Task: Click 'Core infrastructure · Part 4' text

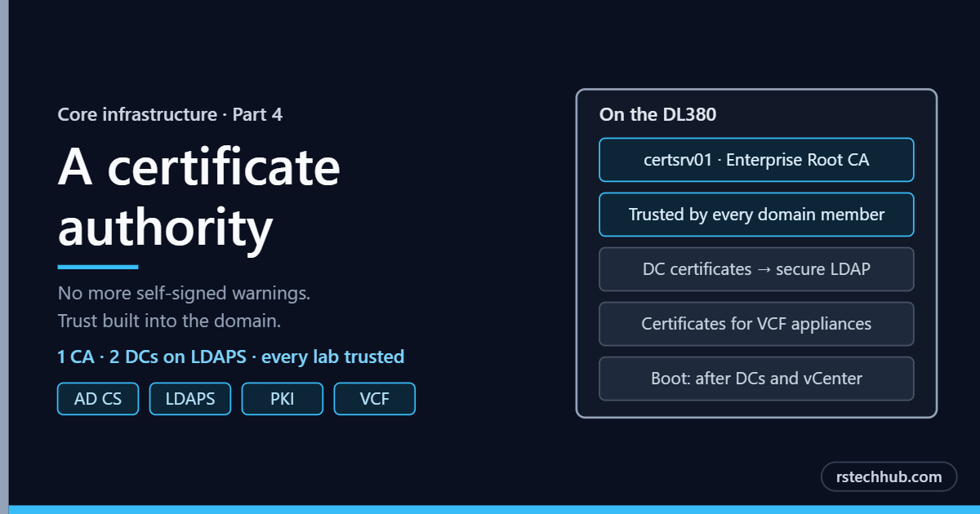Action: pyautogui.click(x=170, y=114)
